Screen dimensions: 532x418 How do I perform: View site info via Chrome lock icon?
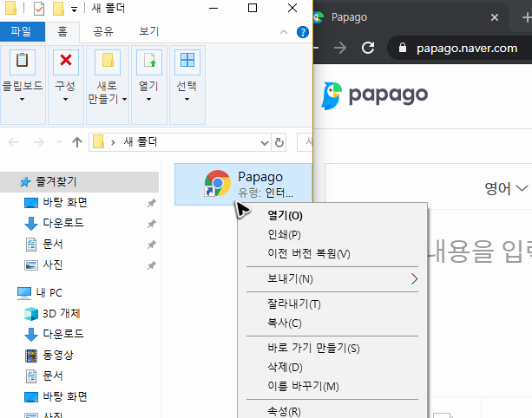(x=403, y=48)
